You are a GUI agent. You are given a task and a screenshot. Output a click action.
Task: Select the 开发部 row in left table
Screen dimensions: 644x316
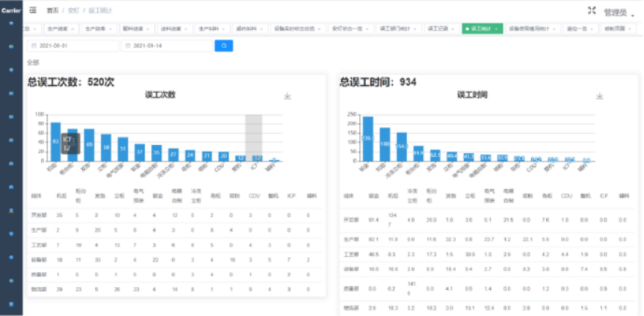(x=37, y=215)
